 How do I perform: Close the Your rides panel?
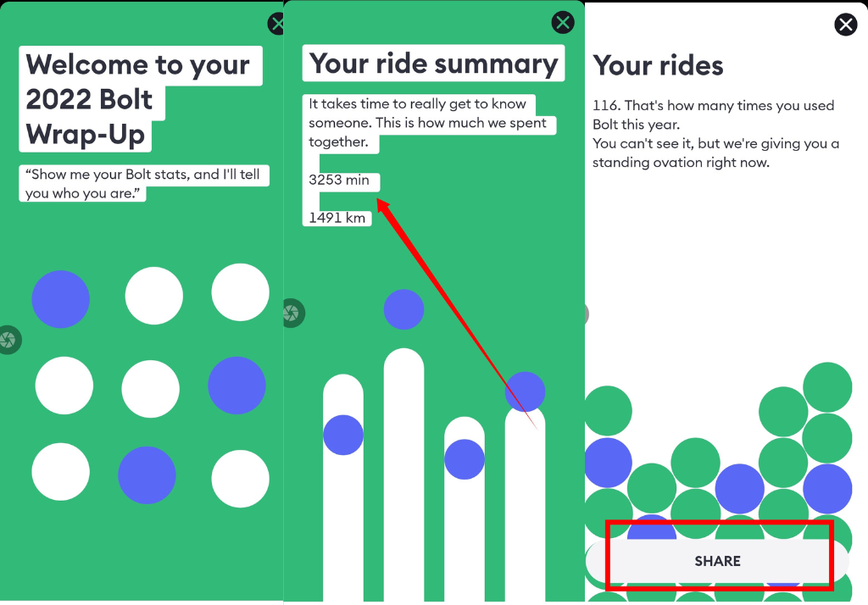point(845,25)
